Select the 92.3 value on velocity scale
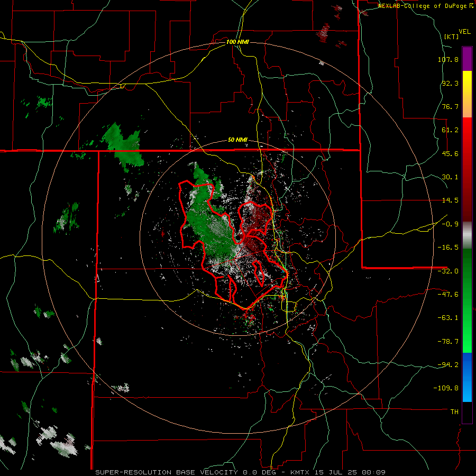This screenshot has width=476, height=476. pos(450,83)
